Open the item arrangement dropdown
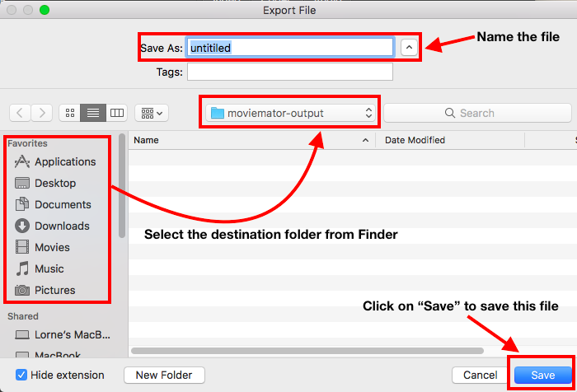The width and height of the screenshot is (577, 392). pyautogui.click(x=152, y=113)
